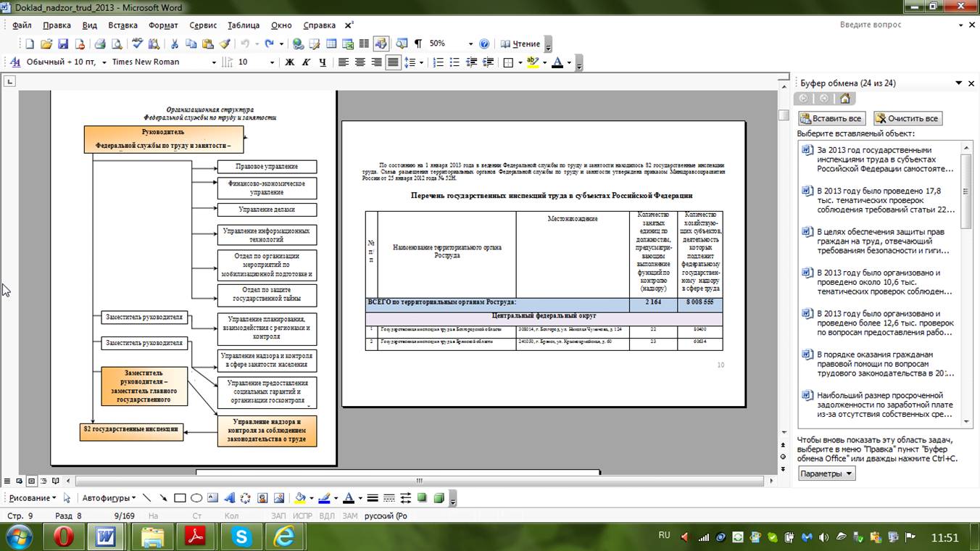Toggle italic (К) formatting
This screenshot has height=551, width=980.
[306, 62]
